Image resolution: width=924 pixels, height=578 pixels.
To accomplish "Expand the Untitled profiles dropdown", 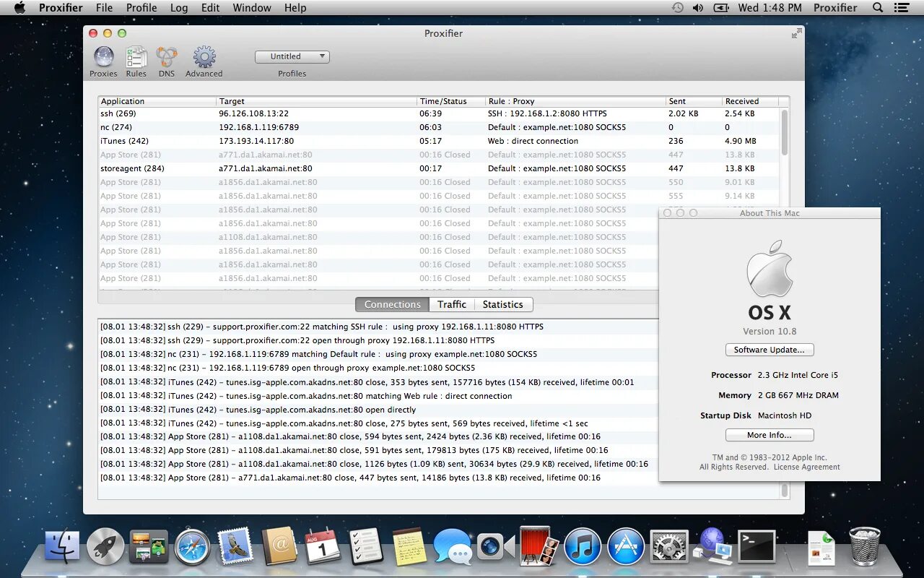I will 292,56.
